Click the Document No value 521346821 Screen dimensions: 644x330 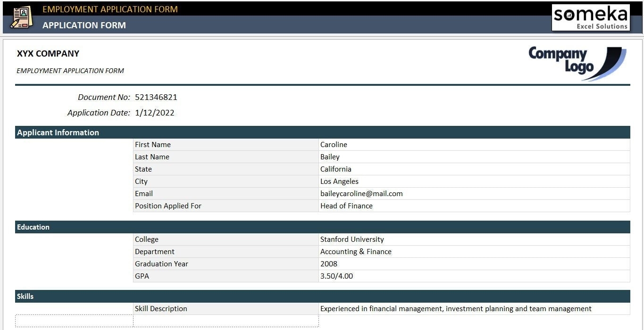pyautogui.click(x=156, y=97)
